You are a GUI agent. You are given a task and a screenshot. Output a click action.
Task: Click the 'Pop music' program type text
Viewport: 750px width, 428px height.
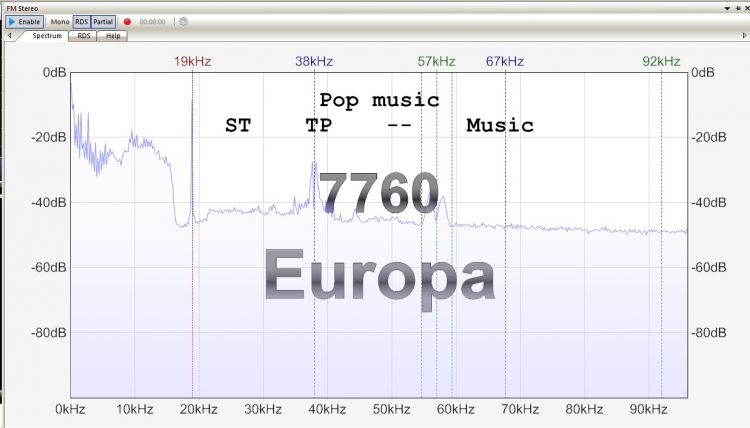(x=379, y=101)
